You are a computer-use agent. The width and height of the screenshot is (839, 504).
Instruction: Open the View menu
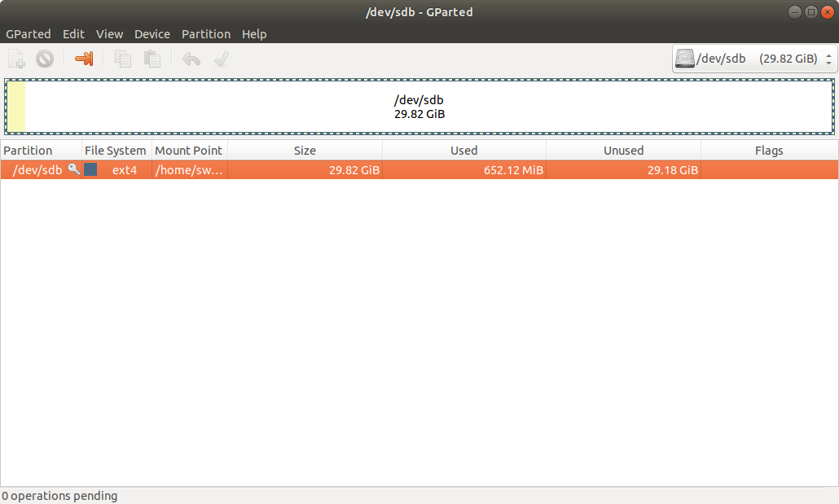110,33
